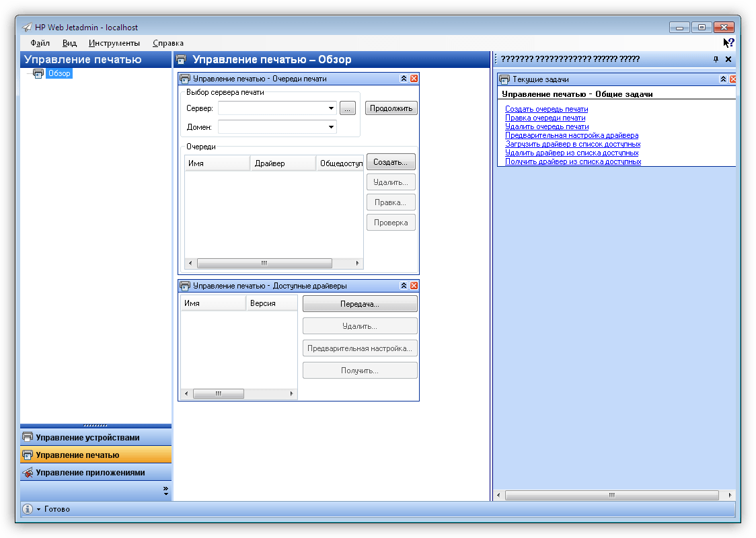756x538 pixels.
Task: Sort queues by Драйвер column
Action: point(283,163)
